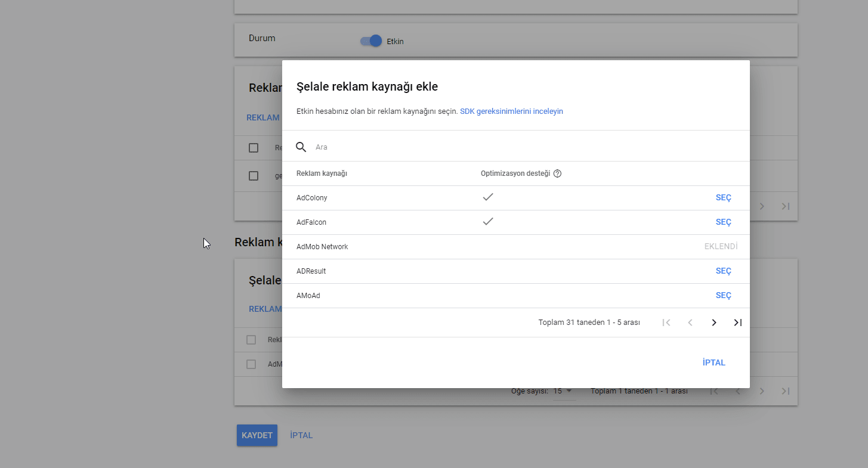Click the AdColony row name

coord(312,198)
